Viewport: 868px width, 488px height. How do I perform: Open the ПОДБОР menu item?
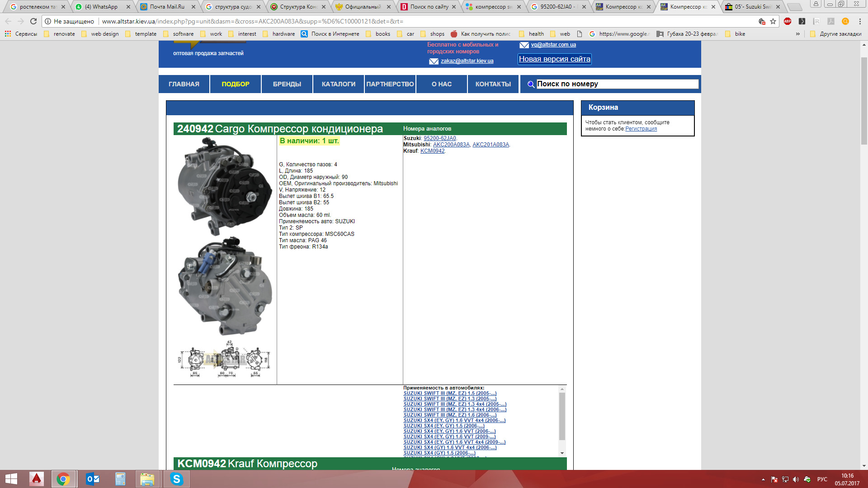coord(236,84)
